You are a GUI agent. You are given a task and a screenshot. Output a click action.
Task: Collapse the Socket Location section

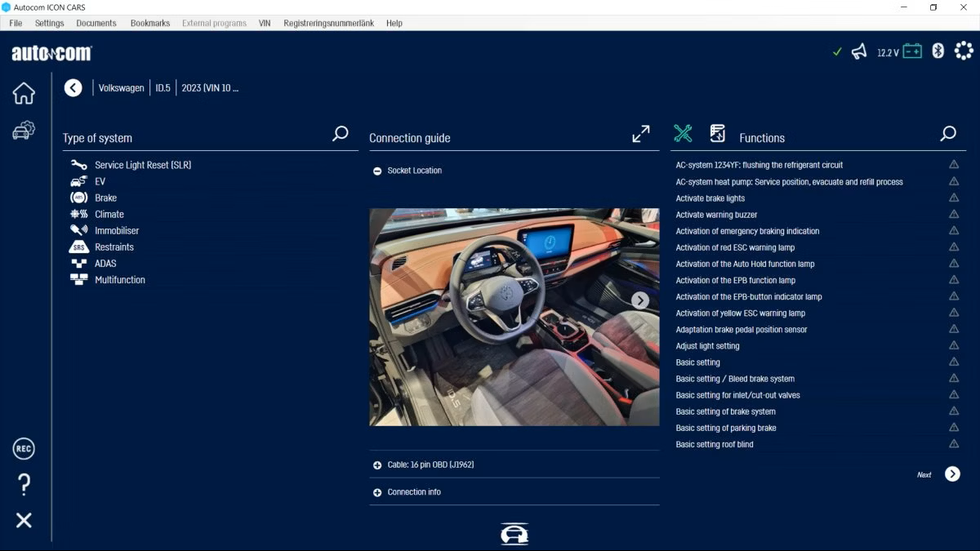(x=377, y=171)
